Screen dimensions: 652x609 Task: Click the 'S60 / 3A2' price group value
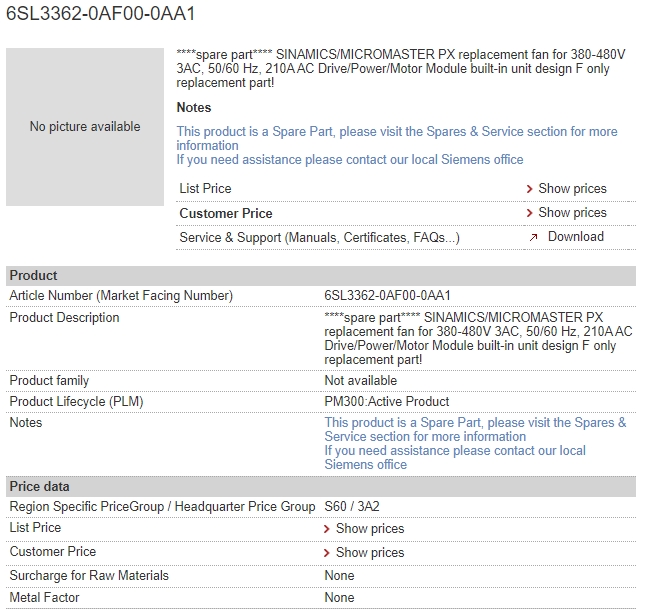(x=352, y=507)
